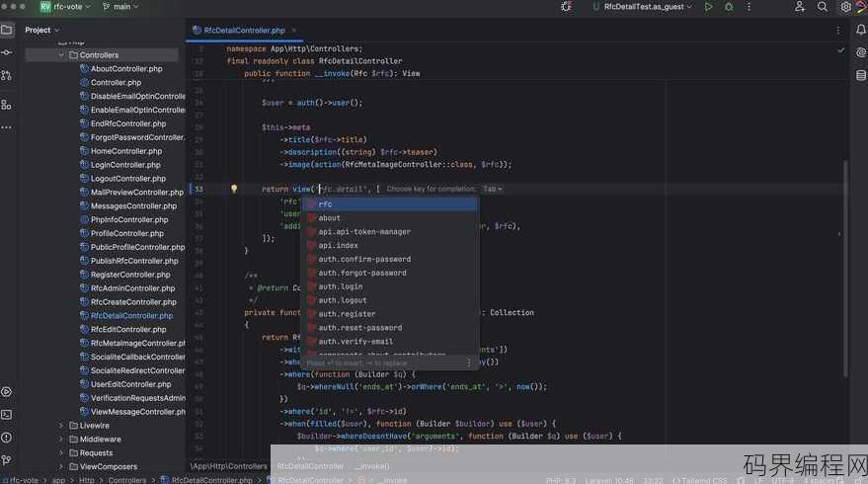Click the debug listener icon in toolbar
The width and height of the screenshot is (868, 484).
(566, 7)
